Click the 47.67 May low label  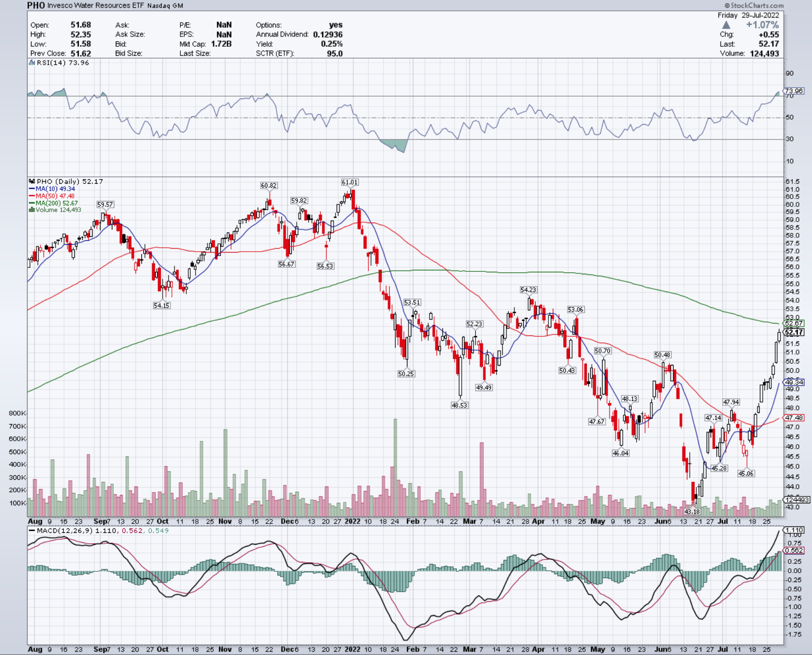(x=597, y=422)
